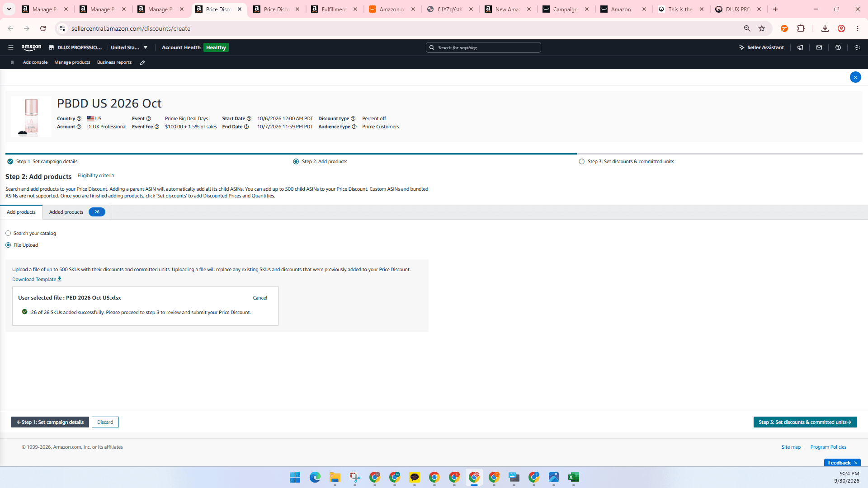The height and width of the screenshot is (488, 868).
Task: Open the Ads console menu item
Action: [x=35, y=62]
